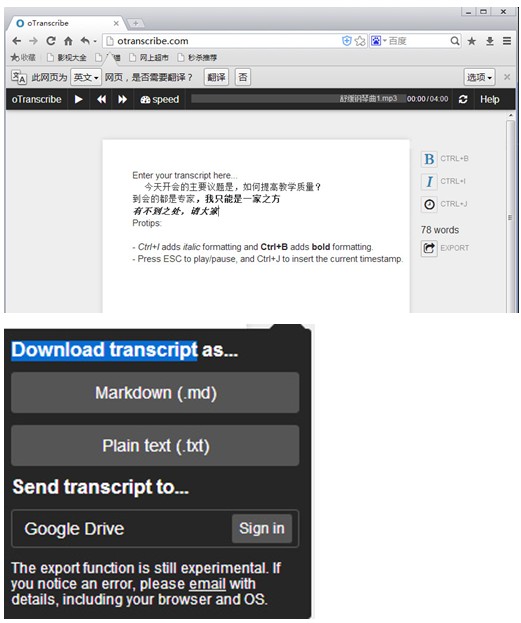
Task: Insert current timestamp with clock icon
Action: pos(429,204)
